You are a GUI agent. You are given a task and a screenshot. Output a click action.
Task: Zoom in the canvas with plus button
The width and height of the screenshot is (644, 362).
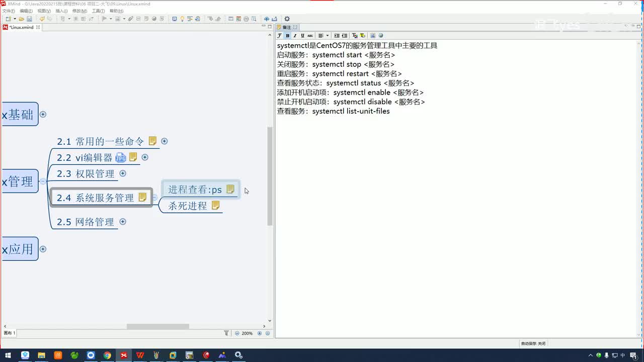click(260, 333)
